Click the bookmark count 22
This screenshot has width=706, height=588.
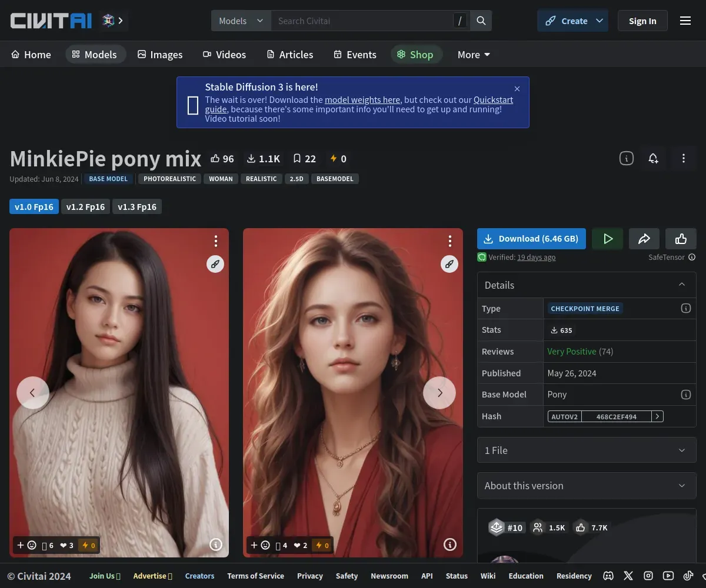(305, 159)
